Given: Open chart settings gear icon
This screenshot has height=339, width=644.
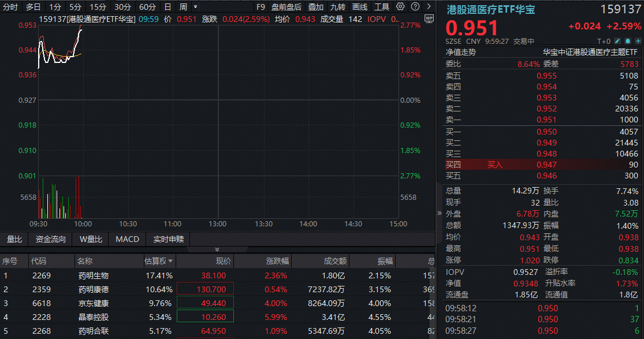Looking at the screenshot, I should [x=401, y=7].
